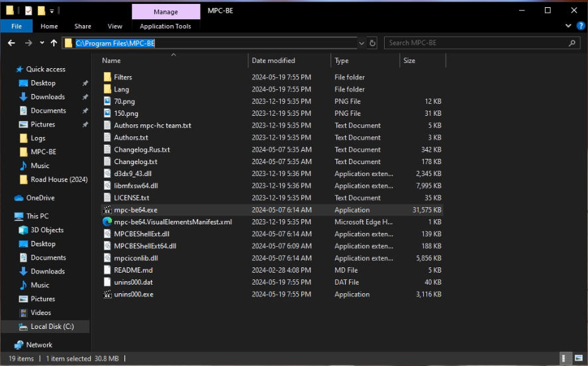
Task: Click the Manage contextual tab
Action: click(x=166, y=12)
